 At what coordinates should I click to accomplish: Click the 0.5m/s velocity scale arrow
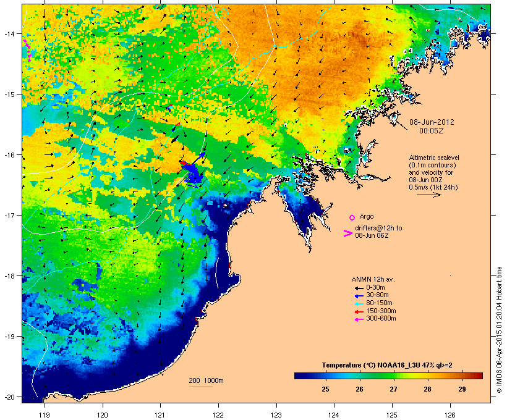[x=428, y=195]
